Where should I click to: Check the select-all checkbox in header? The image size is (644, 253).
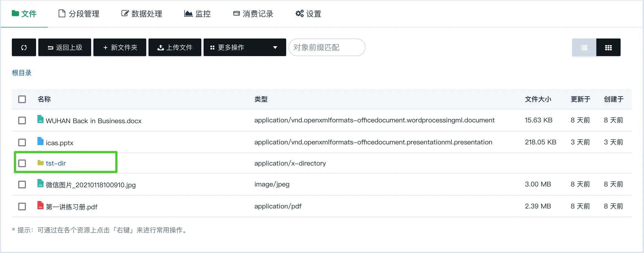[x=22, y=99]
